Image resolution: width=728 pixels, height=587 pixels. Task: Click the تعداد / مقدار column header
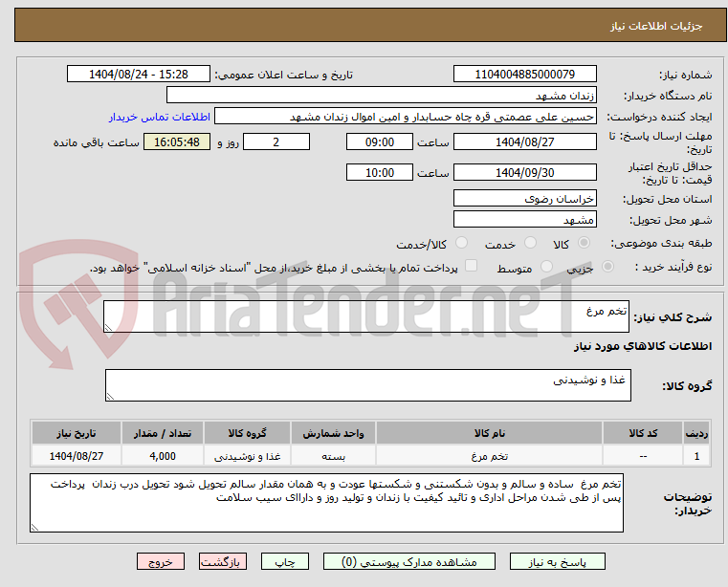point(162,433)
